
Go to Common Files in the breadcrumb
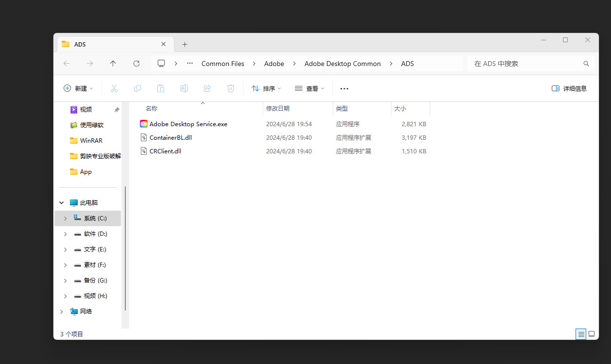223,64
